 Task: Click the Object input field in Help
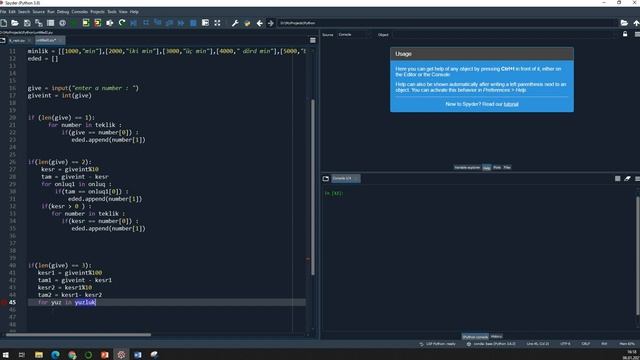pyautogui.click(x=505, y=35)
